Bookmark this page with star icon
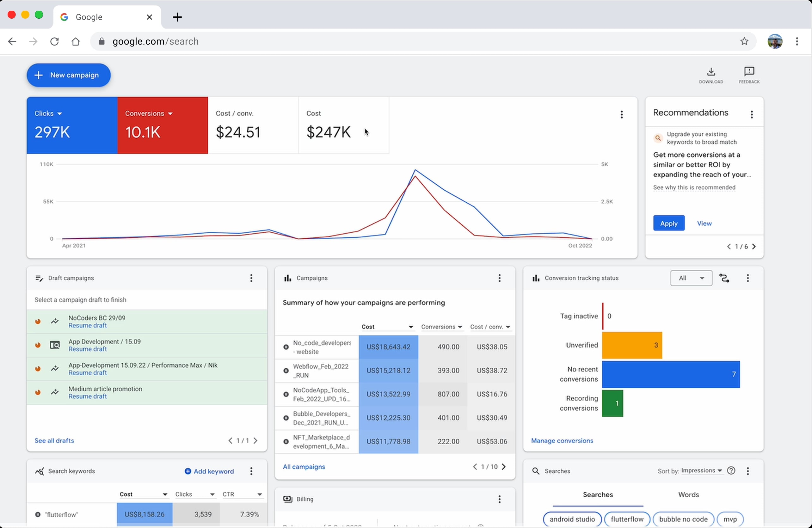Image resolution: width=812 pixels, height=528 pixels. click(x=744, y=41)
